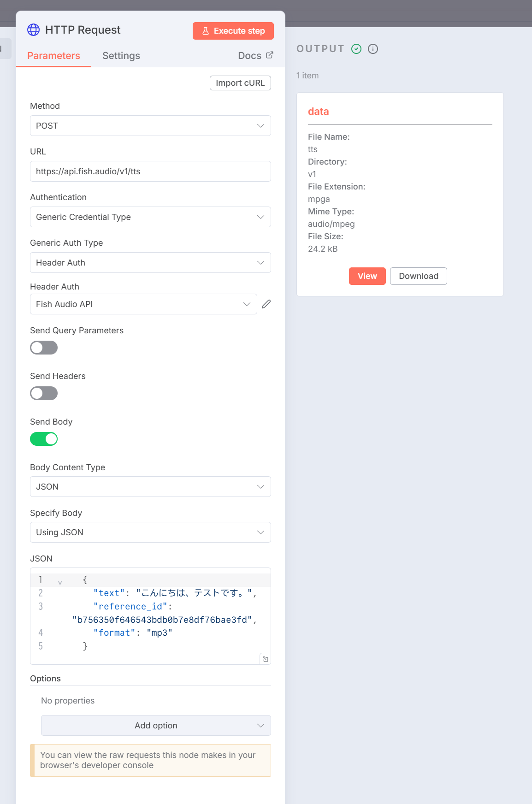Click the output success checkmark icon
The width and height of the screenshot is (532, 804).
[356, 49]
